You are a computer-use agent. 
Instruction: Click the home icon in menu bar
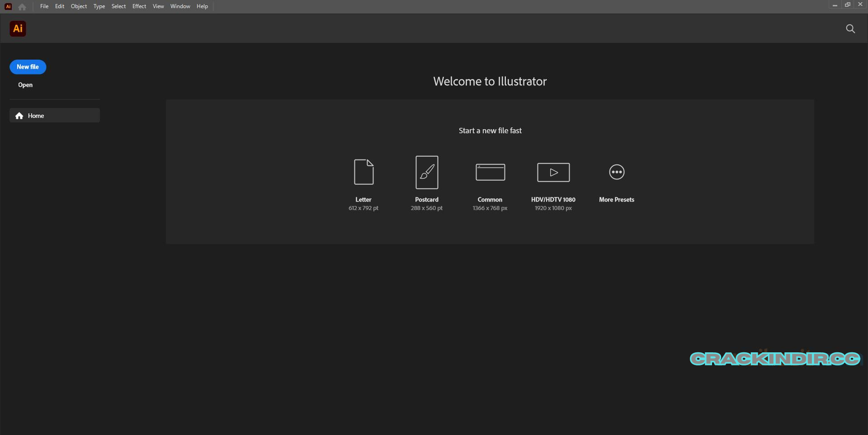[x=22, y=6]
